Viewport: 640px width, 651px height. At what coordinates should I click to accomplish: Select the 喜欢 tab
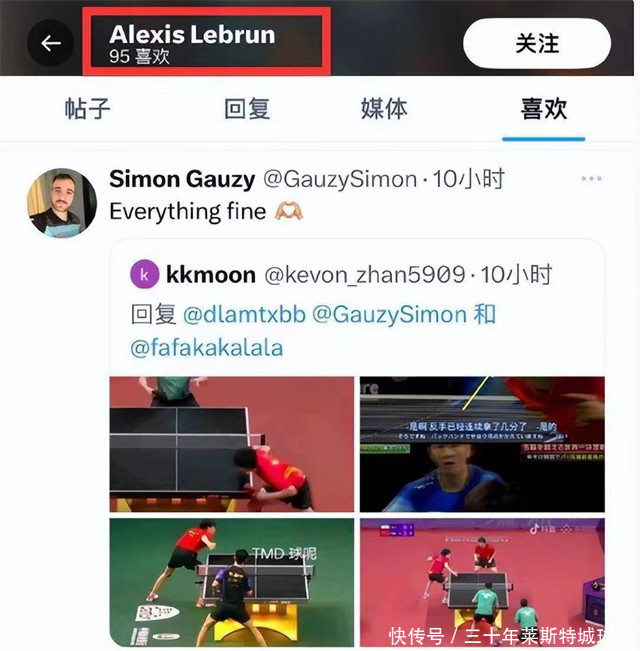(x=544, y=109)
